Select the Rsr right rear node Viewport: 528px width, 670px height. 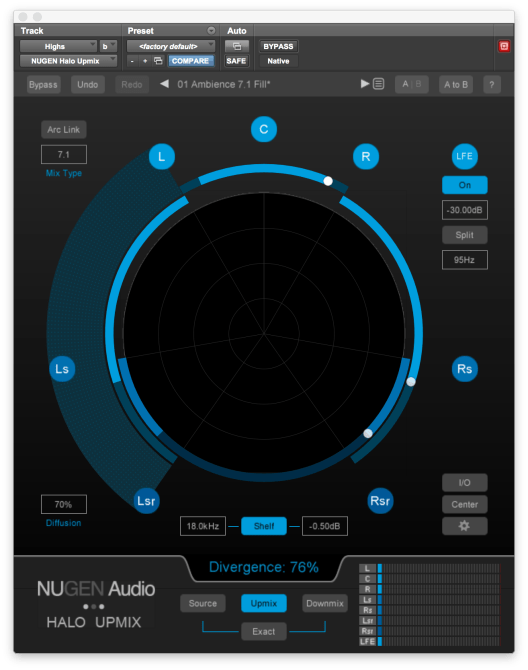380,500
